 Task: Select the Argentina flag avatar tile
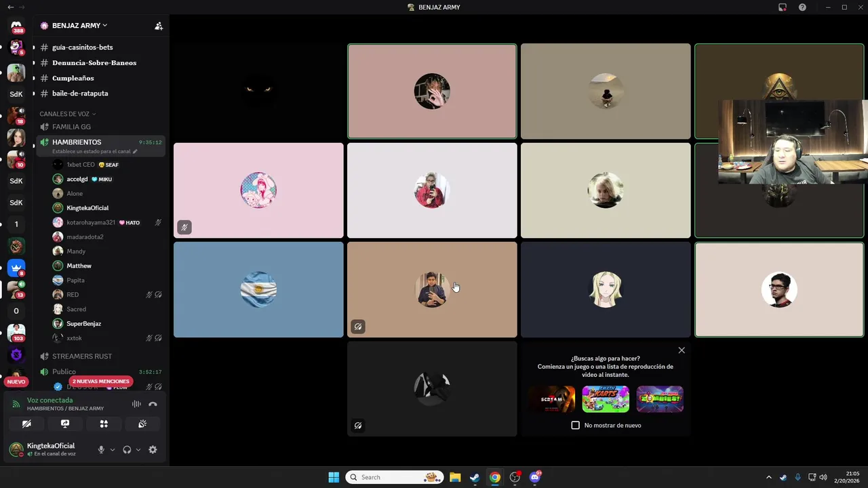(258, 289)
